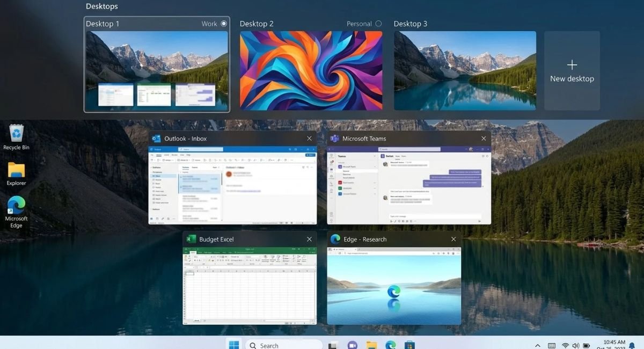
Task: Open the Teams chat taskbar icon
Action: point(352,345)
